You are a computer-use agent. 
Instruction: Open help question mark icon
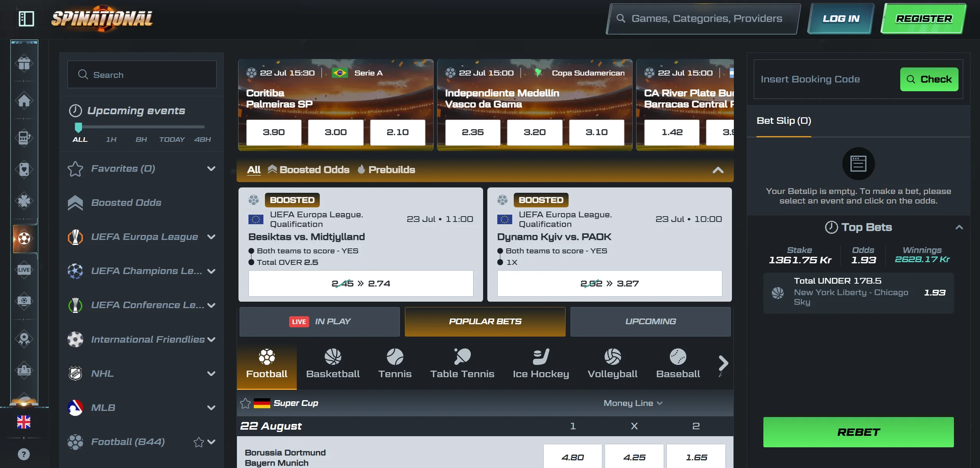[x=24, y=455]
